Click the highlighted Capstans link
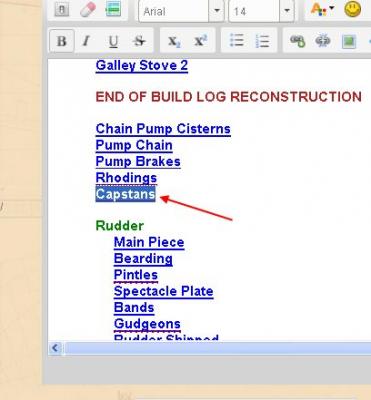The height and width of the screenshot is (400, 371). 125,194
